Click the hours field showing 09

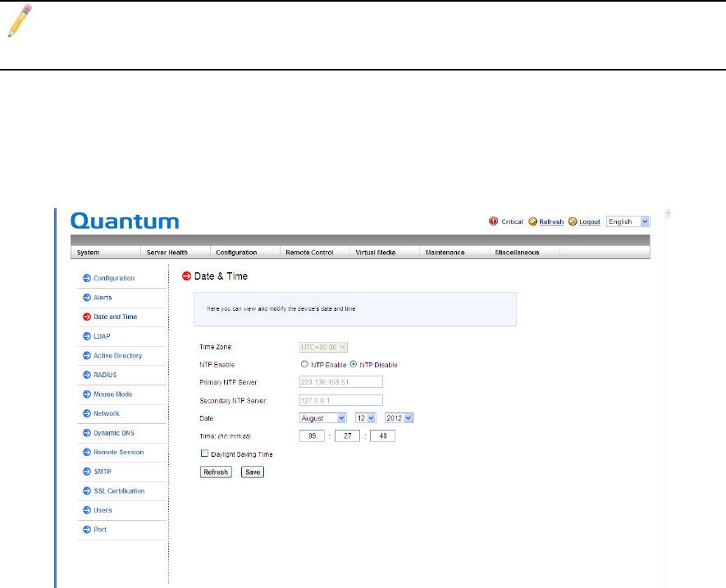tap(312, 435)
